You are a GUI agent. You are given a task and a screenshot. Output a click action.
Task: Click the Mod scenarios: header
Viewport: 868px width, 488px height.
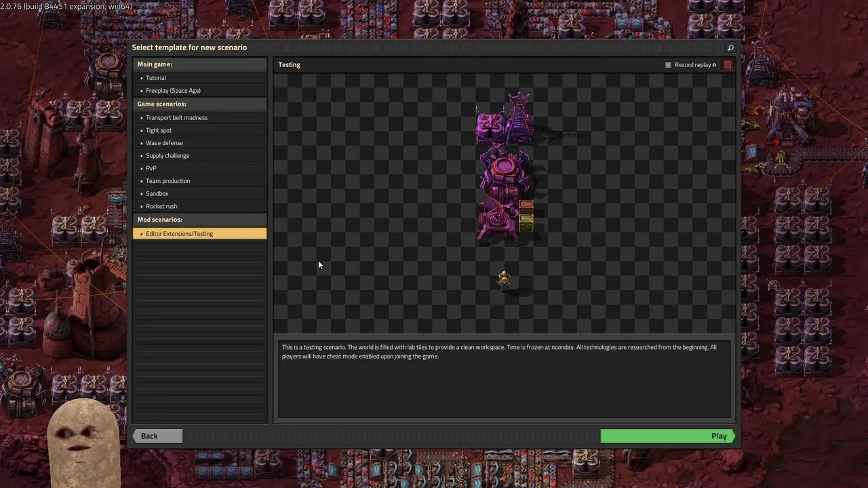pyautogui.click(x=200, y=220)
